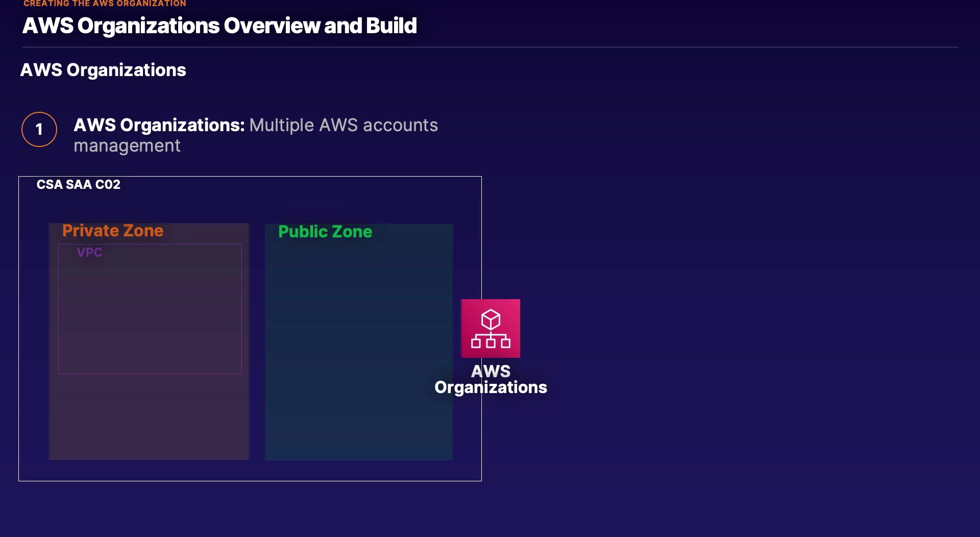This screenshot has width=980, height=537.
Task: Click the horizontal divider line under the title
Action: (x=490, y=47)
